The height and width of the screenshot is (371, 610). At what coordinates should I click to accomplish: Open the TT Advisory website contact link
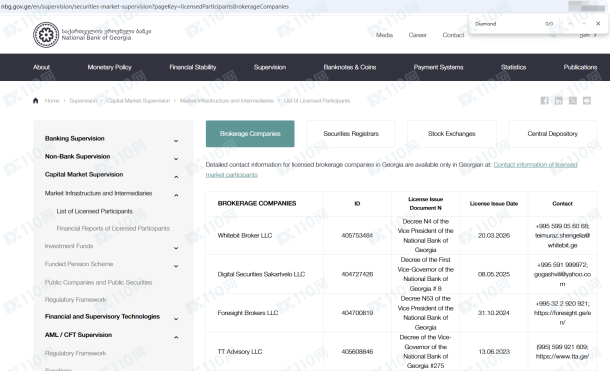(x=562, y=356)
